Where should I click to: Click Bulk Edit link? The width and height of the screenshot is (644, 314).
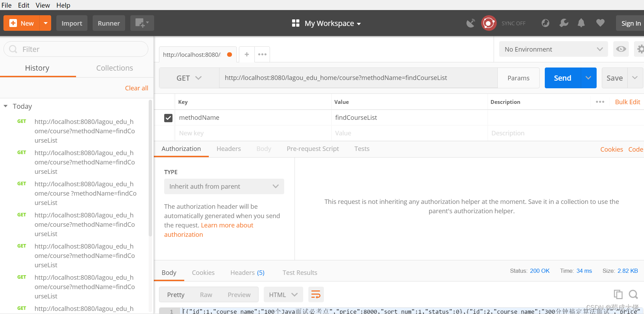(627, 102)
